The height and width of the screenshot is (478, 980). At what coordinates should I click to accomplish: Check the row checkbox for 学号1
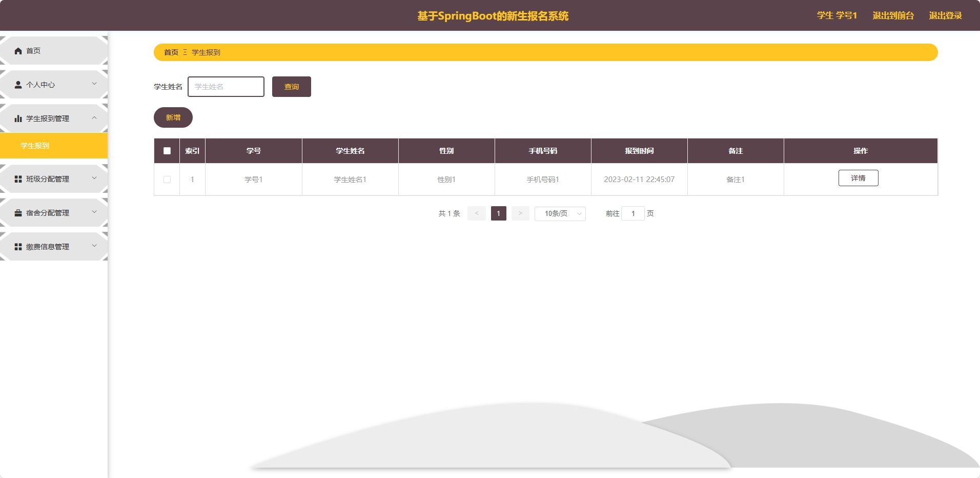point(167,180)
